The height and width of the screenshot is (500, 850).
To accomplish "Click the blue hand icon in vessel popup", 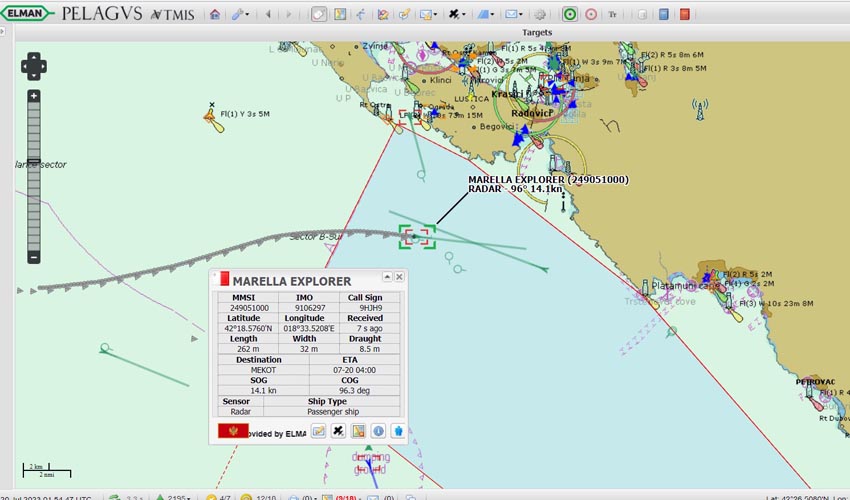I will (x=397, y=431).
